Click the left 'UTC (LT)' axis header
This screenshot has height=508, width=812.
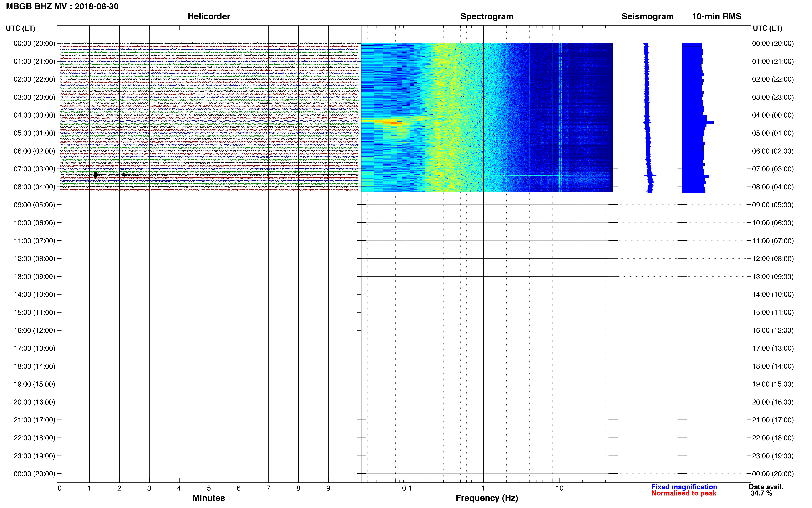point(21,28)
